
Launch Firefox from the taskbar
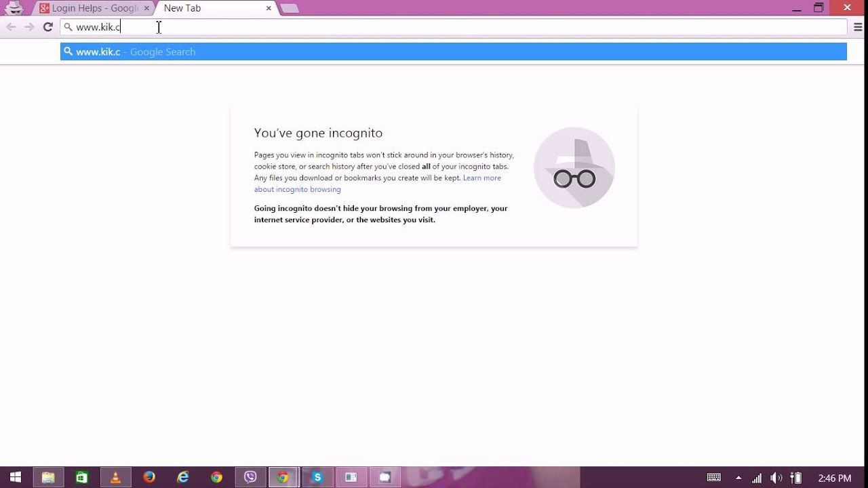coord(149,478)
